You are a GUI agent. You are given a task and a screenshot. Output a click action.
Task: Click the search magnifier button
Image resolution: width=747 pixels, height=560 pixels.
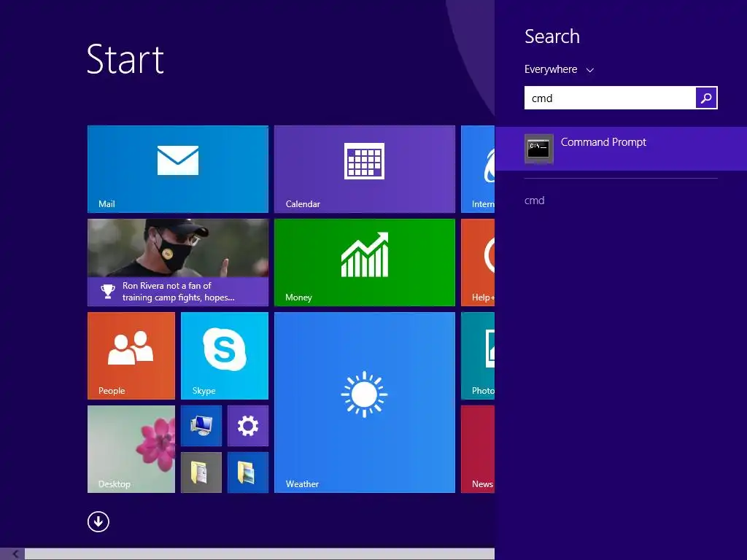pos(706,98)
